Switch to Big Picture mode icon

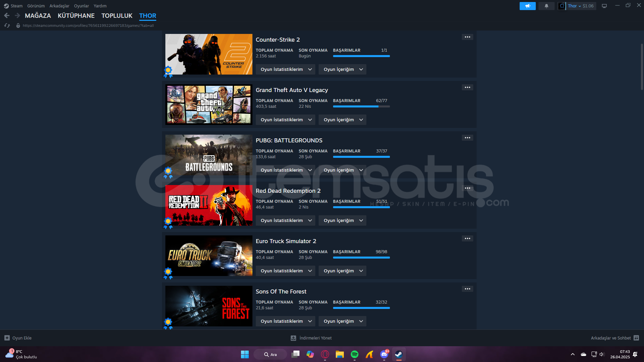click(604, 6)
